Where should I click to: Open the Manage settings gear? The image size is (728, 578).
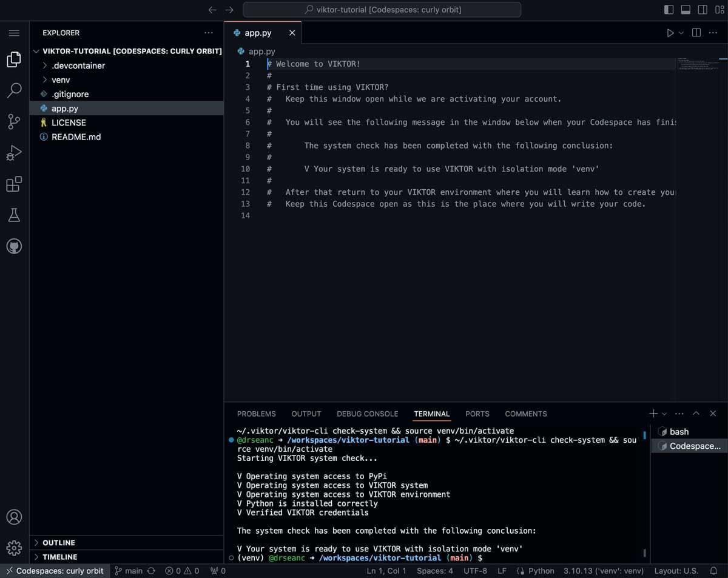[14, 546]
